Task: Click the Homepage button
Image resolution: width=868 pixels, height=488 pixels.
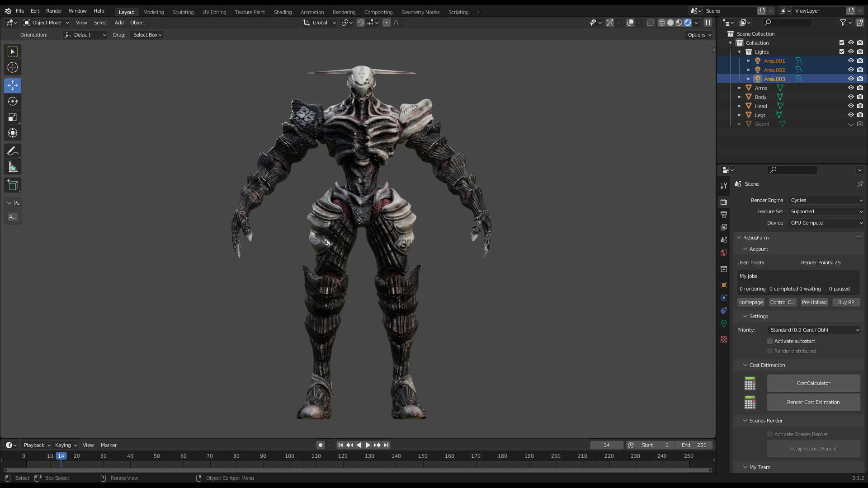Action: click(x=750, y=302)
